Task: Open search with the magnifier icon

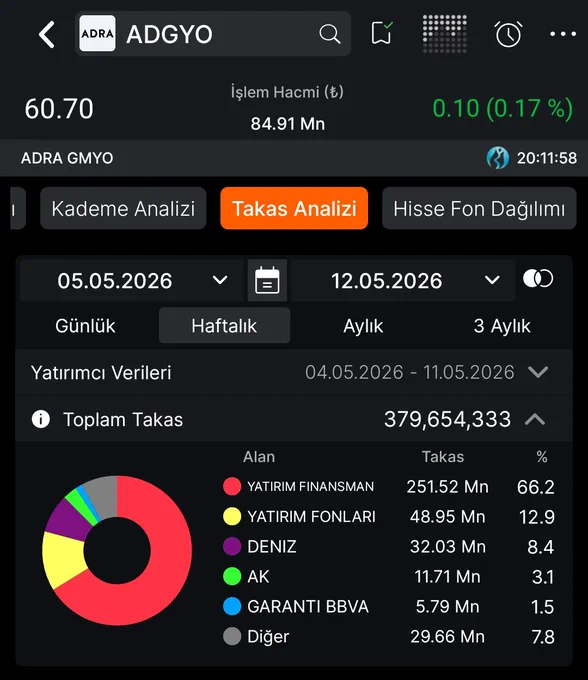Action: click(x=330, y=34)
